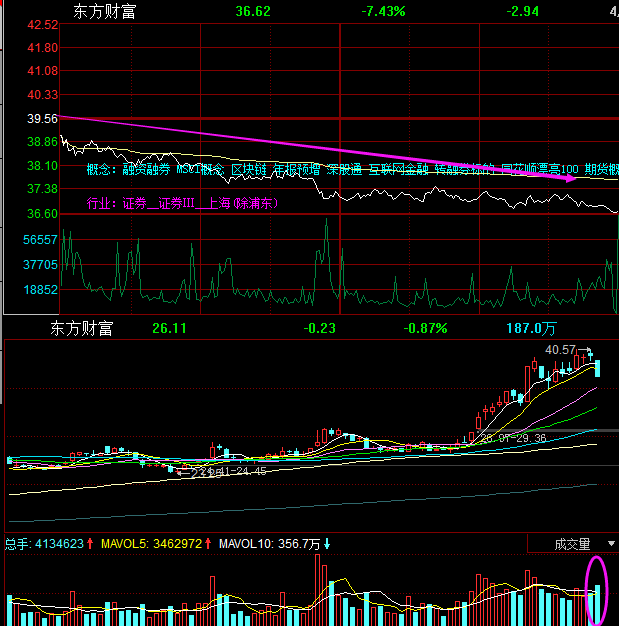Open the 成交量 indicator dropdown
Screen dimensions: 619x626
pyautogui.click(x=611, y=543)
